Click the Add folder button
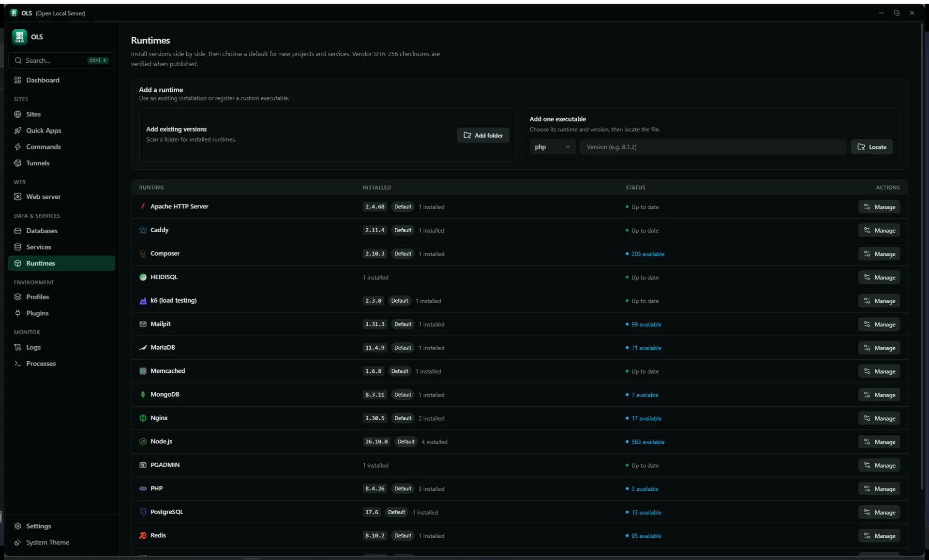The width and height of the screenshot is (929, 560). pos(483,135)
